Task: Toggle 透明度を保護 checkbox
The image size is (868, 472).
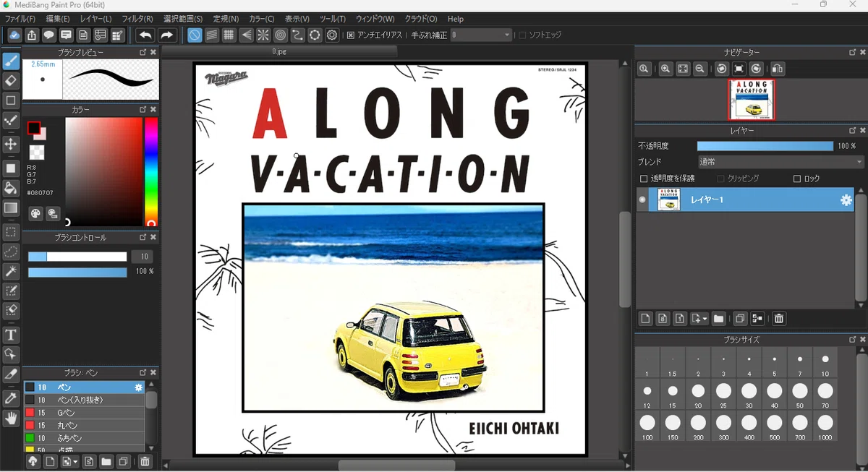Action: coord(644,179)
